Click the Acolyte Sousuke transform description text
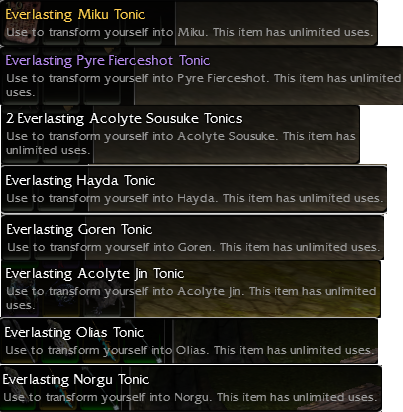403x412 pixels. tap(181, 143)
